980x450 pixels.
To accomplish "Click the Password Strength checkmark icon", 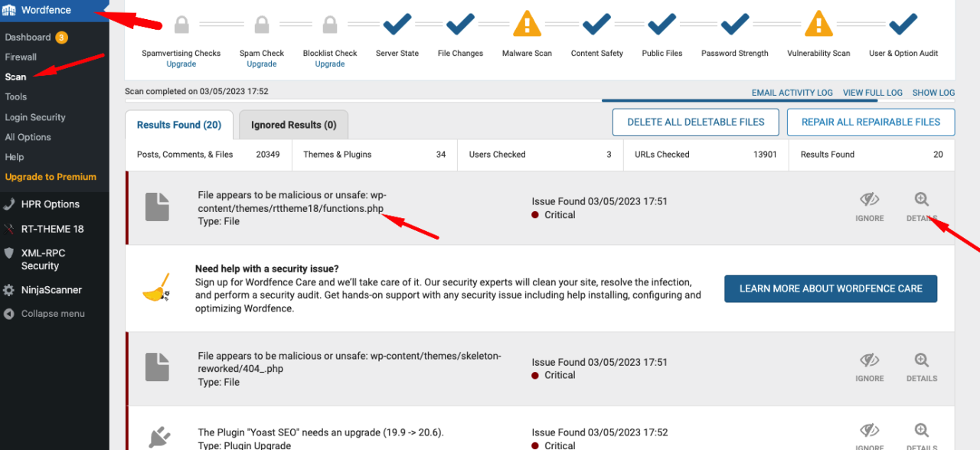I will (x=733, y=24).
